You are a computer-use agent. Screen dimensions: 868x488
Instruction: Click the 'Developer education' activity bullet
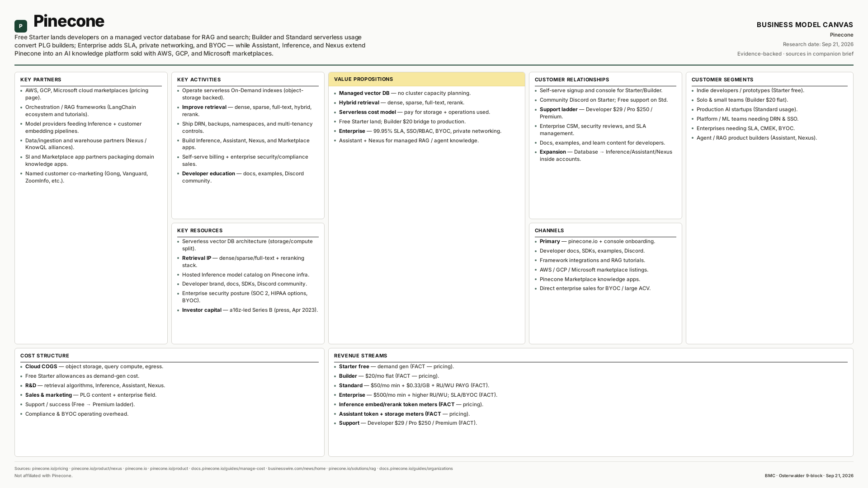pyautogui.click(x=243, y=177)
